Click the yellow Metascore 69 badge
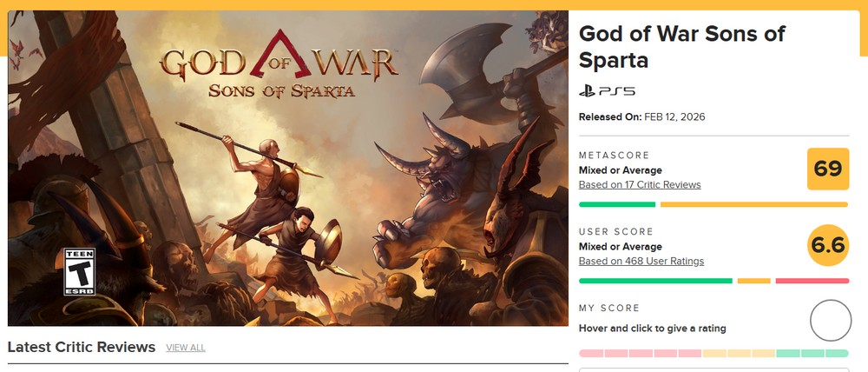868x372 pixels. (x=828, y=169)
